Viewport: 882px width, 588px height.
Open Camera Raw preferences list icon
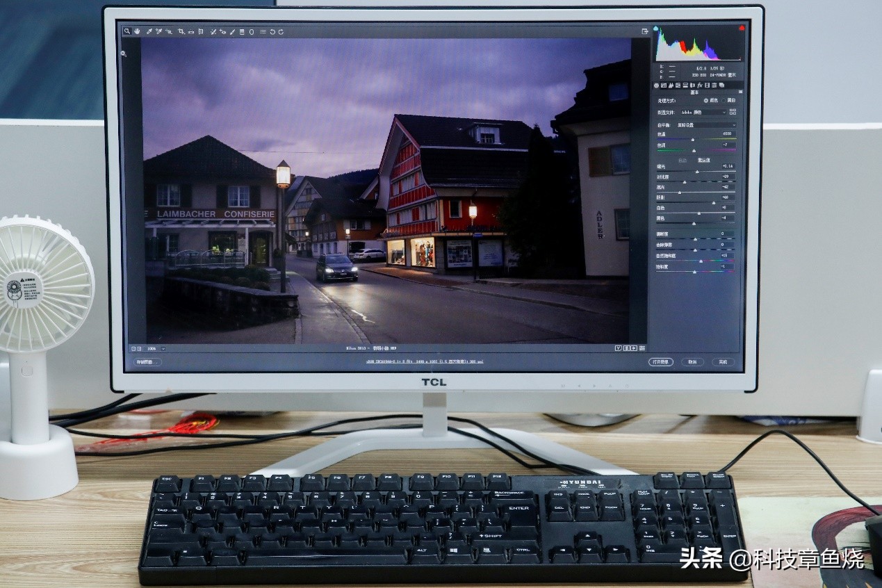pos(263,31)
